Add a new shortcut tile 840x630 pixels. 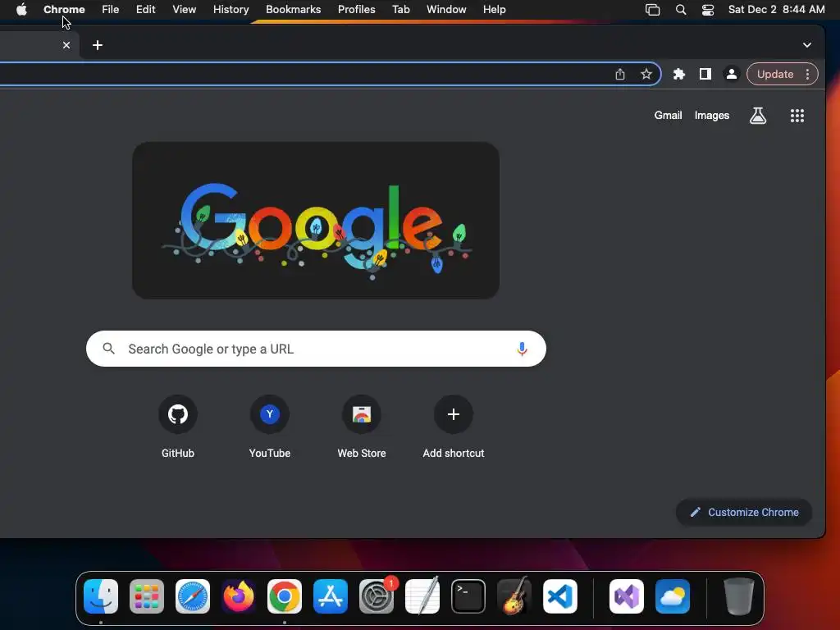[453, 427]
